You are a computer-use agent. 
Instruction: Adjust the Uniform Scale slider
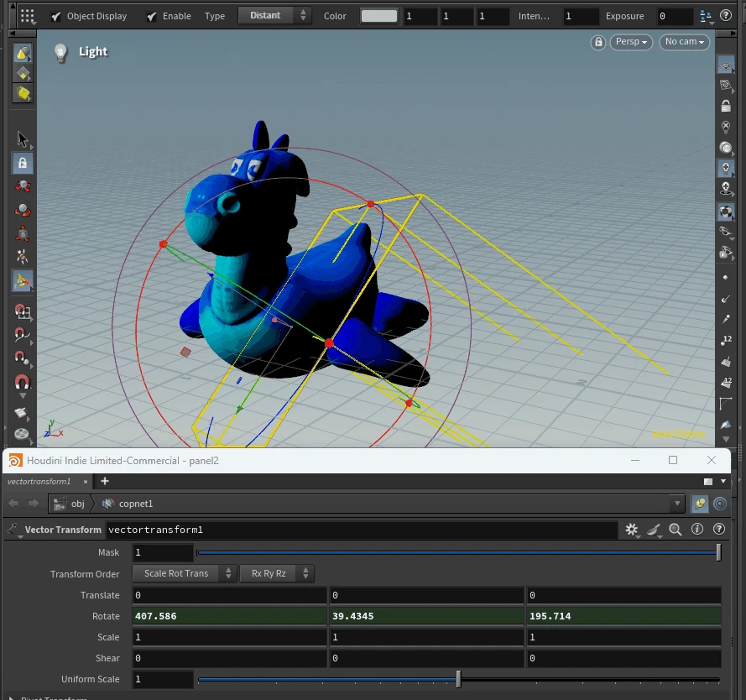point(459,679)
